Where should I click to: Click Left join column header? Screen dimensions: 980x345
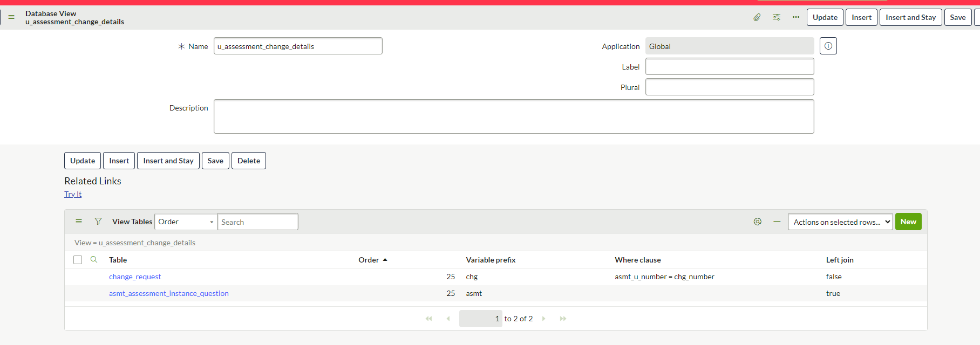tap(840, 260)
